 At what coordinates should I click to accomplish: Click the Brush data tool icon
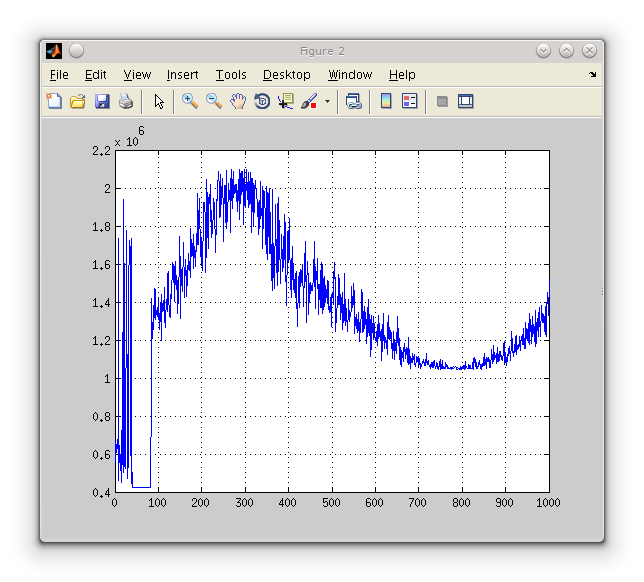tap(309, 101)
